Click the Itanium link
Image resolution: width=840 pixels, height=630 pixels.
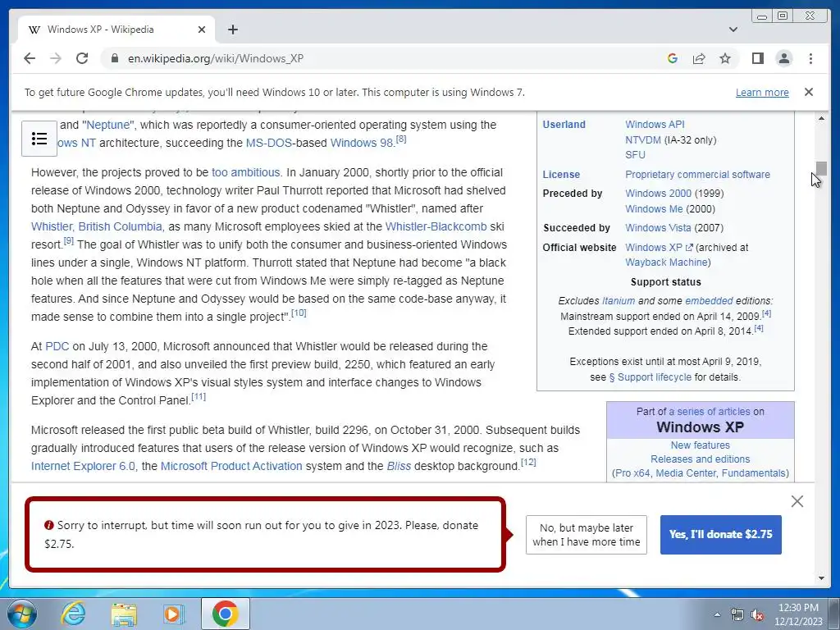coord(619,301)
